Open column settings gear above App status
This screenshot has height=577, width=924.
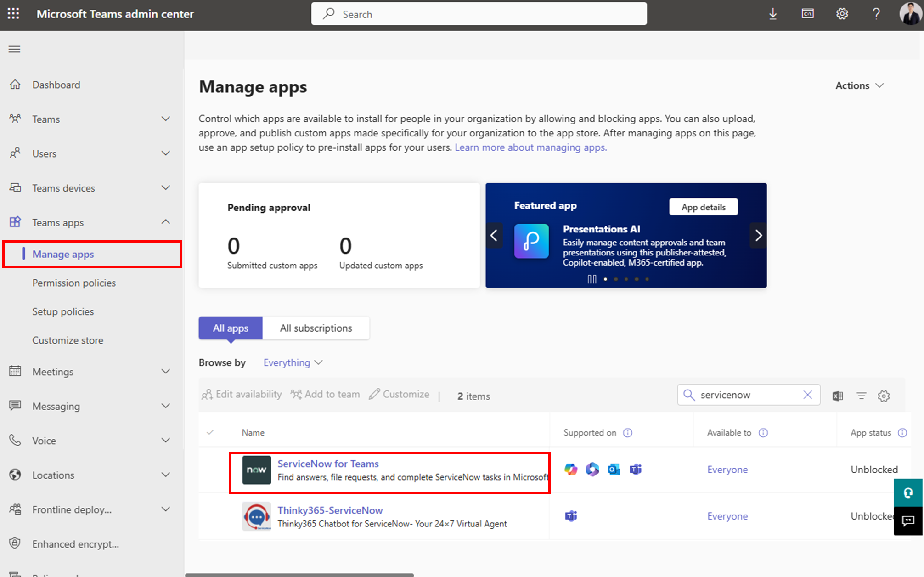pos(883,395)
